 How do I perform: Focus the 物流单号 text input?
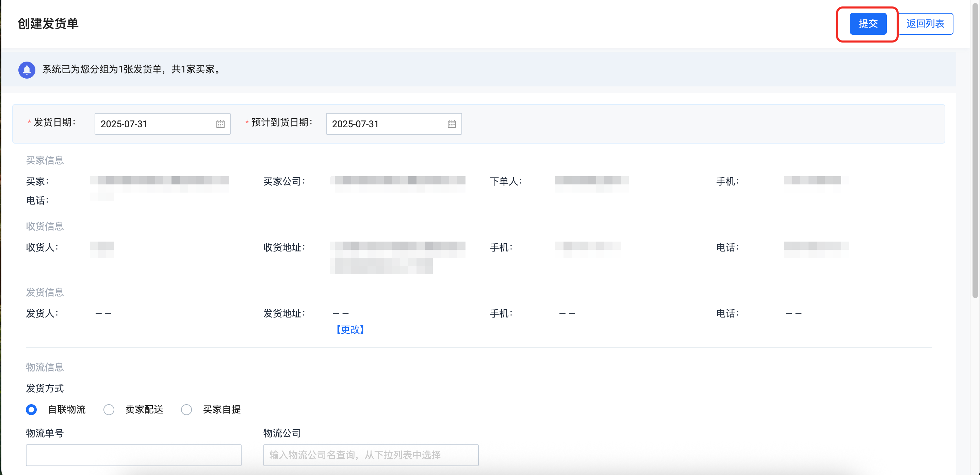pyautogui.click(x=133, y=455)
